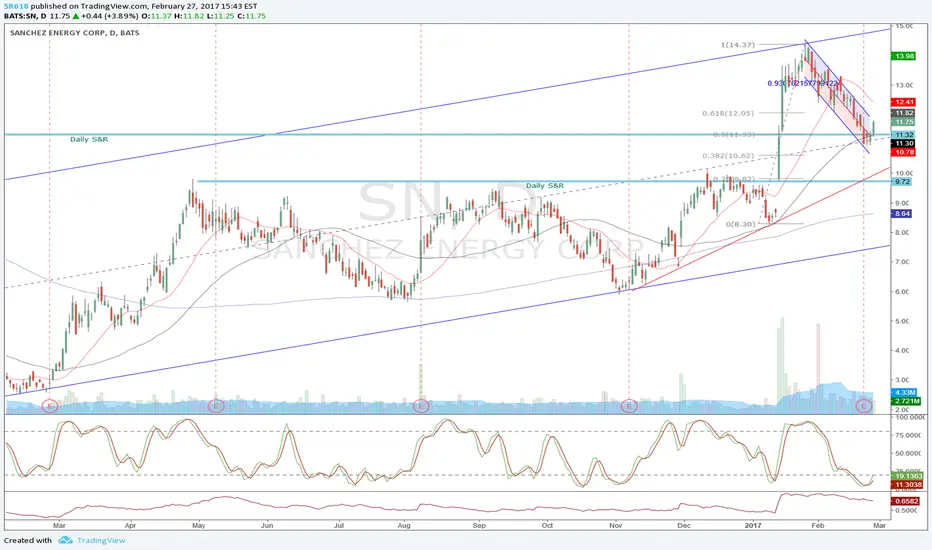Click the blue 0.93 channel annotation text
932x550 pixels.
coord(803,83)
